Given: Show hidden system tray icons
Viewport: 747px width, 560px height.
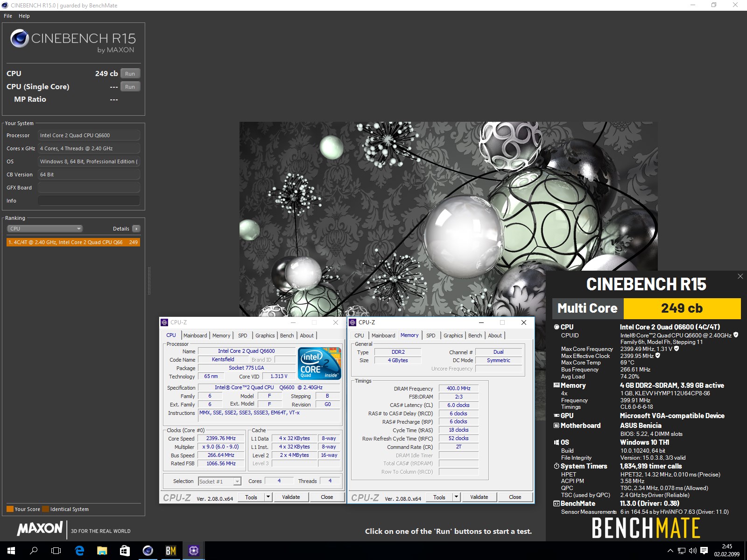Looking at the screenshot, I should (x=670, y=551).
